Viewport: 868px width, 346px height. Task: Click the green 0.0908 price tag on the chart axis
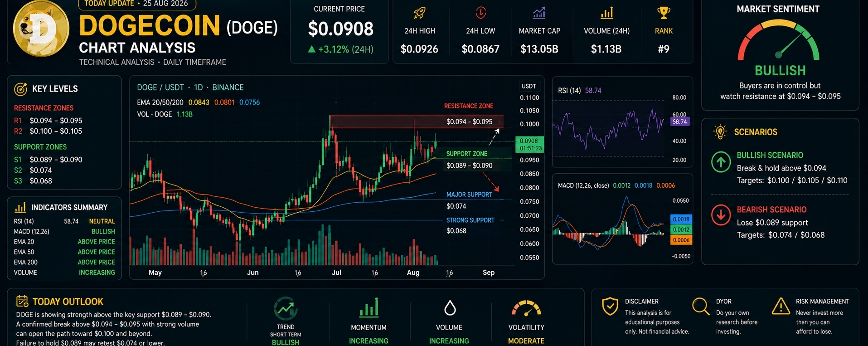tap(529, 144)
